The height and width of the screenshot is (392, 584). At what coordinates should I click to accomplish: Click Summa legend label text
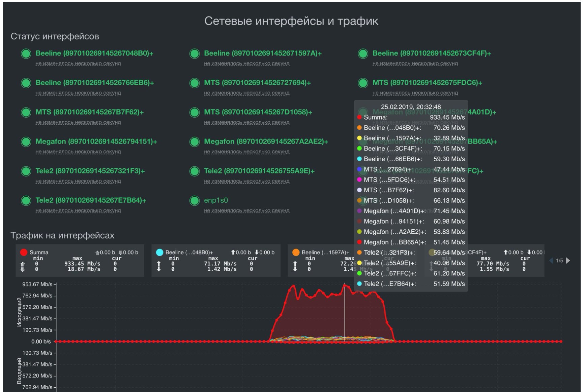tap(39, 252)
